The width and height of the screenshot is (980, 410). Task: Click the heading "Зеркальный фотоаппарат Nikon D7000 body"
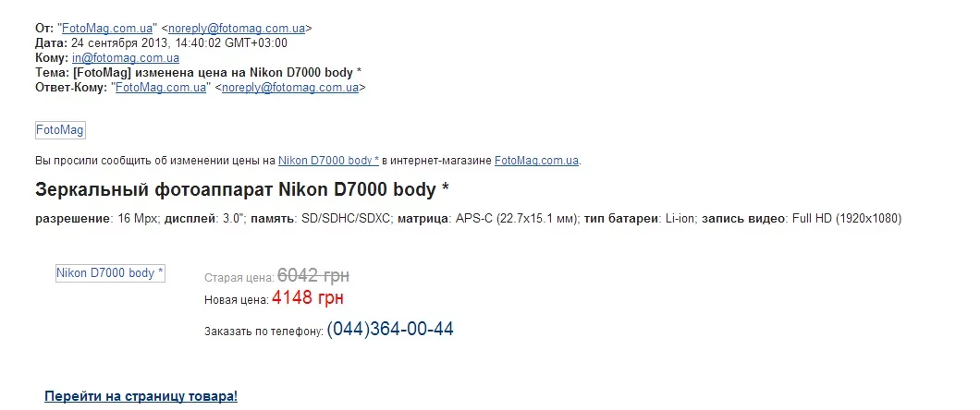pos(242,189)
